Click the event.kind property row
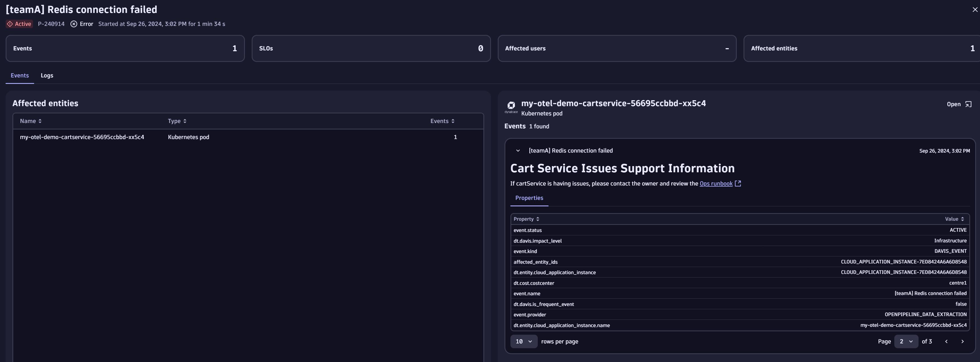 tap(740, 251)
